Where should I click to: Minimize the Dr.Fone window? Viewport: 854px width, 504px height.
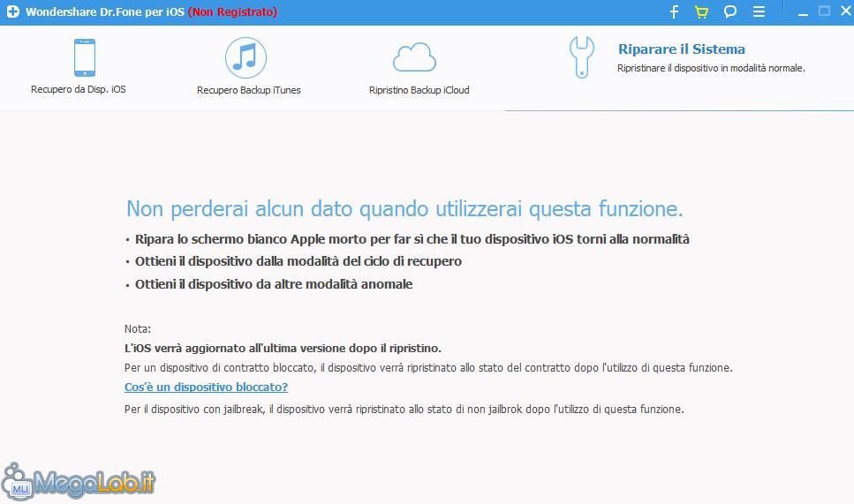(803, 12)
